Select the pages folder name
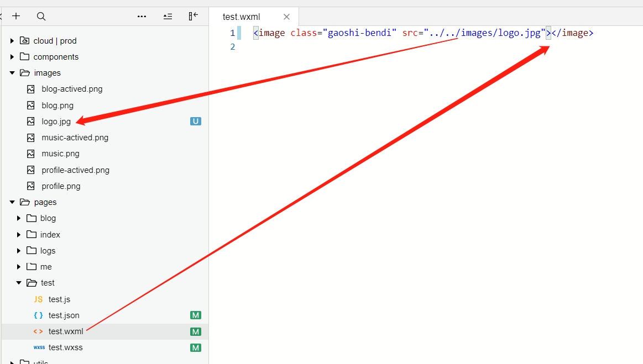 tap(45, 202)
